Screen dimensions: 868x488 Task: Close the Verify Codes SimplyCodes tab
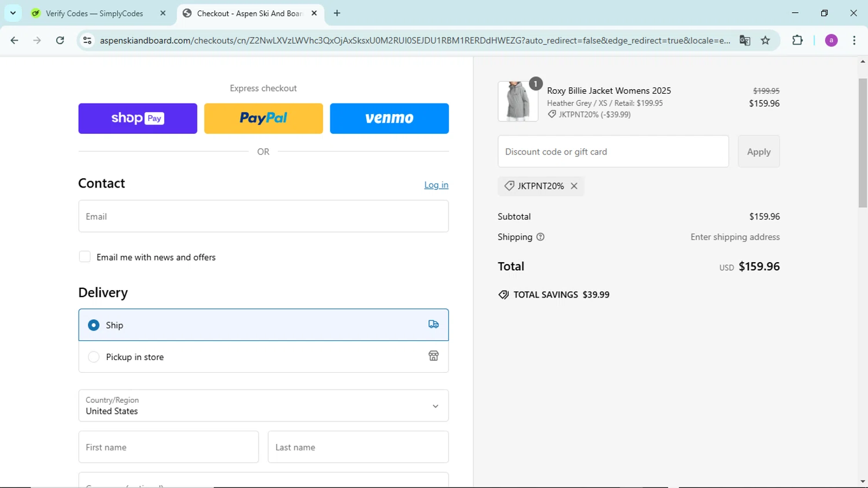tap(163, 13)
